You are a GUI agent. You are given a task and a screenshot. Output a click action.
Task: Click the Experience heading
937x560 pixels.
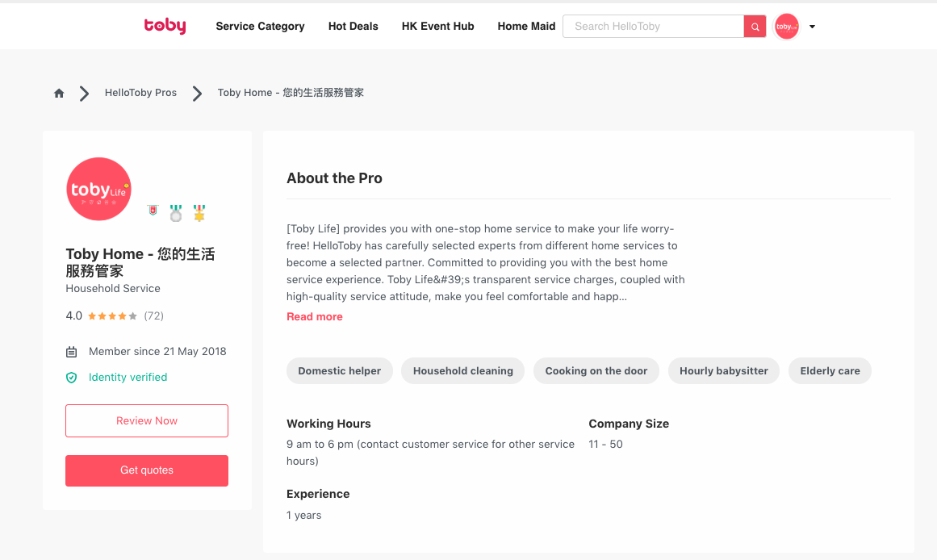point(318,495)
